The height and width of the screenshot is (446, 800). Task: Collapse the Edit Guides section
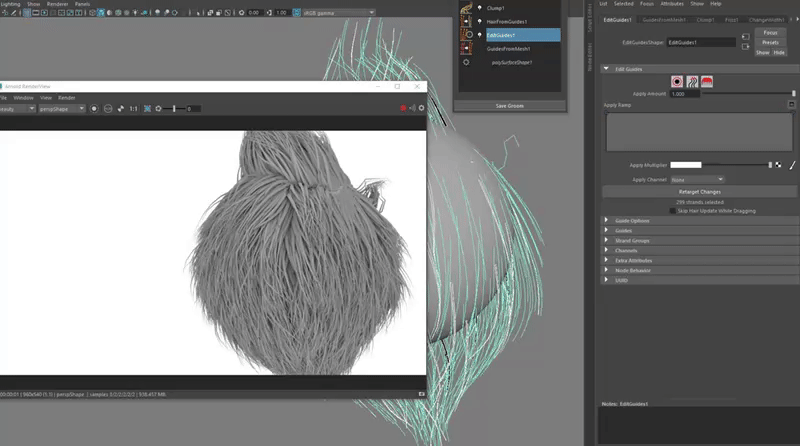606,68
